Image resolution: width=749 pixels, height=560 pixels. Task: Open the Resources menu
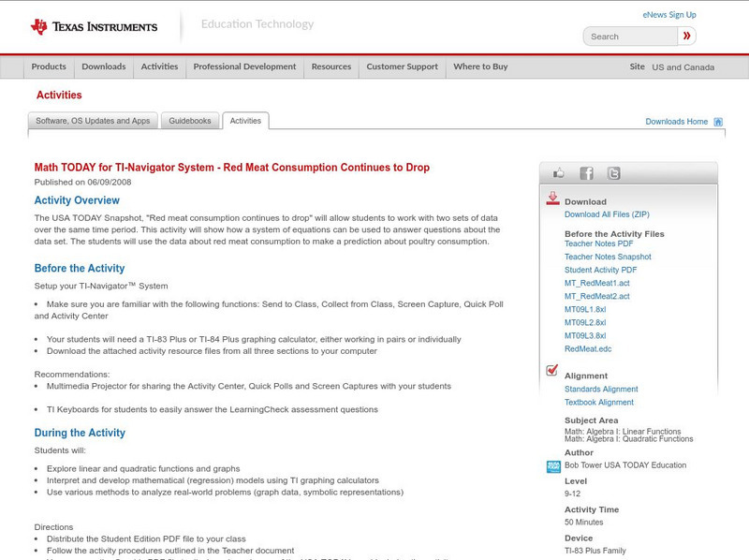331,66
